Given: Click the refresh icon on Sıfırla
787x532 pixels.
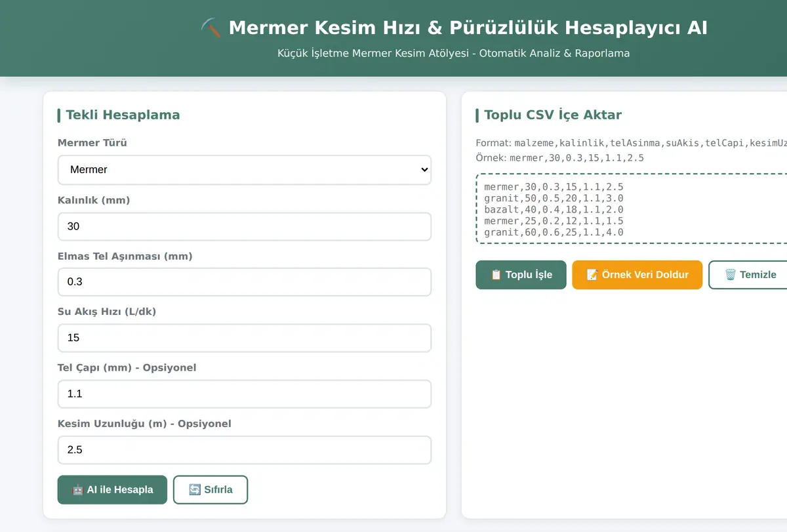Looking at the screenshot, I should 194,489.
